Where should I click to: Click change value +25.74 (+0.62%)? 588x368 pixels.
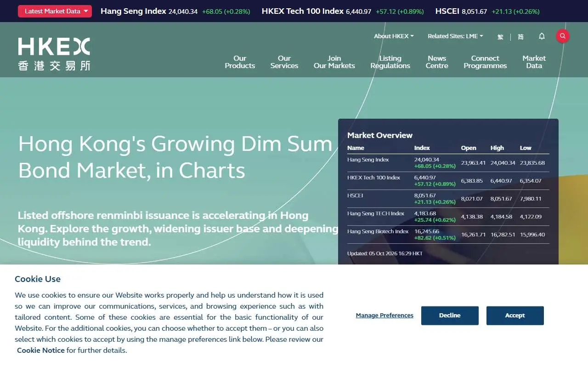[x=435, y=220]
